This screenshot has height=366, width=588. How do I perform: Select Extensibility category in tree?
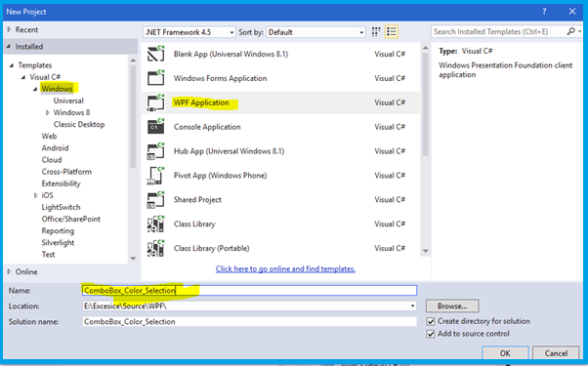coord(62,183)
